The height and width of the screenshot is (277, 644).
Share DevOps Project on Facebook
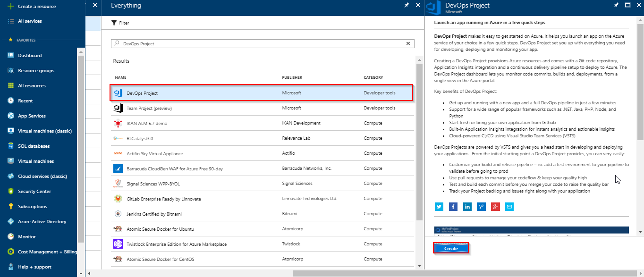453,207
